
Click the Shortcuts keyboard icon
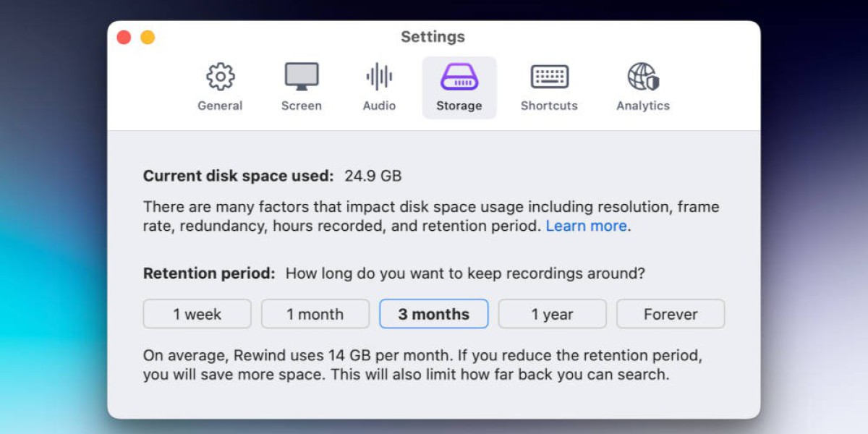550,76
